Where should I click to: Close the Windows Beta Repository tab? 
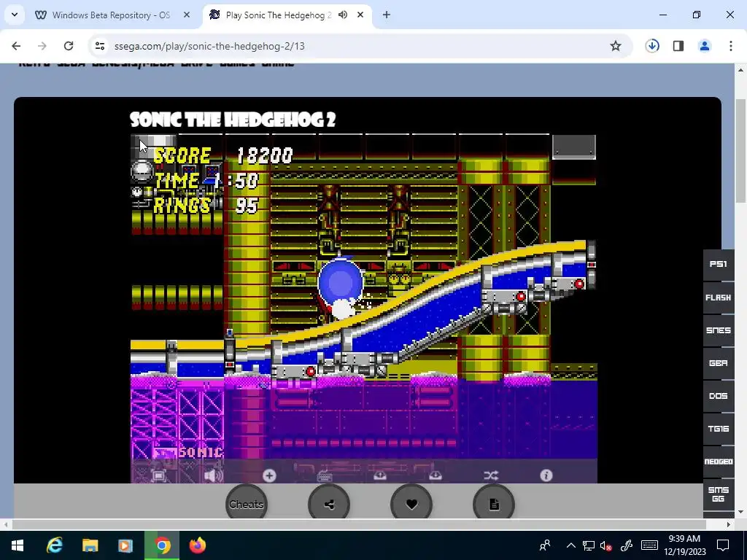pyautogui.click(x=187, y=15)
